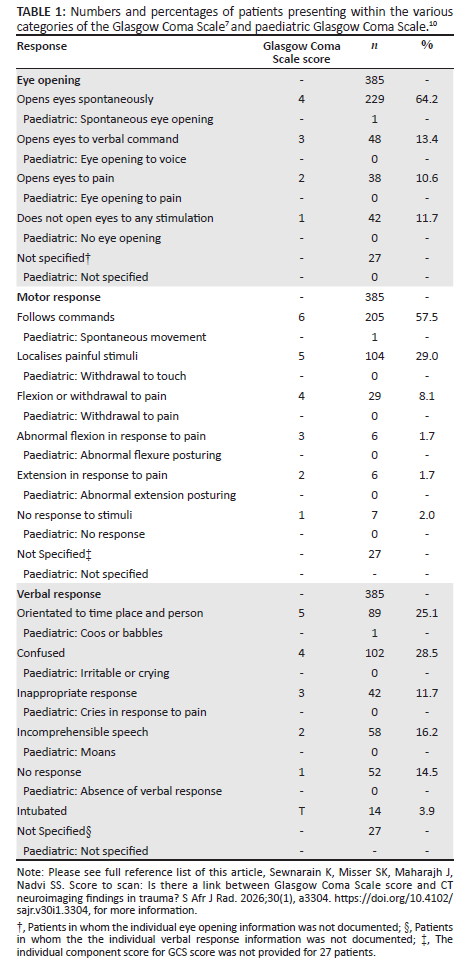
Task: Click 'Paediatric: Coos or babbles' row
Action: point(235,633)
